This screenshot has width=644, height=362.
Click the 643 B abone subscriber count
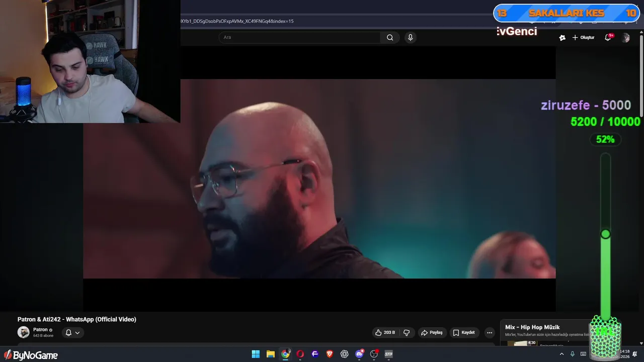click(43, 336)
